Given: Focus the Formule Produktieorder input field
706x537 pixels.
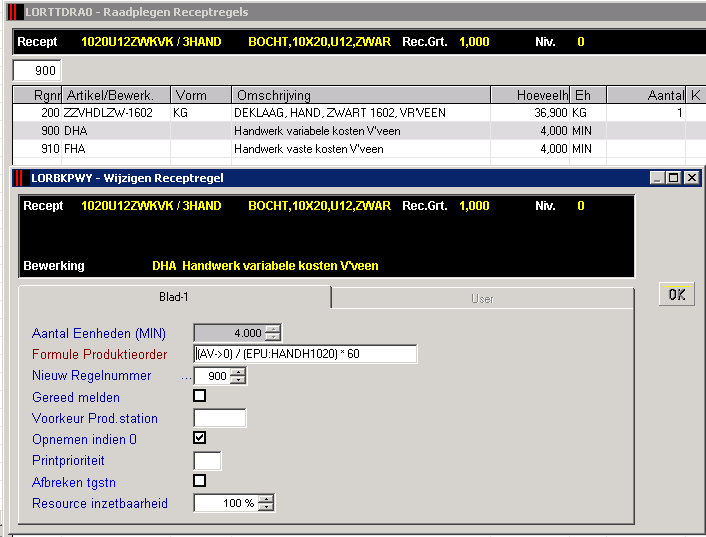Looking at the screenshot, I should 305,354.
